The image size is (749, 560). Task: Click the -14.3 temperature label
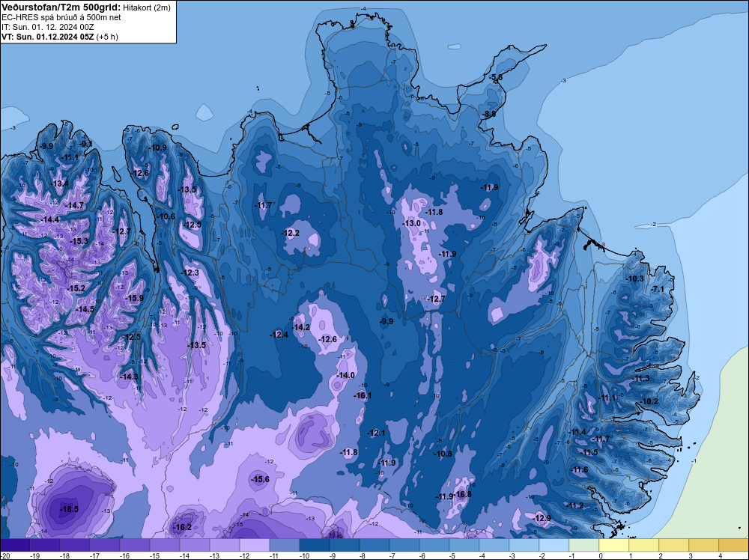129,377
